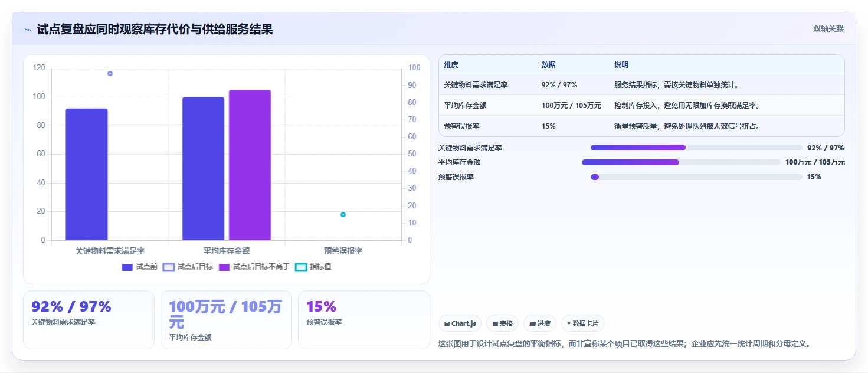Click the 关键物料需求满足率 blue bar in chart
The image size is (868, 373).
click(87, 174)
